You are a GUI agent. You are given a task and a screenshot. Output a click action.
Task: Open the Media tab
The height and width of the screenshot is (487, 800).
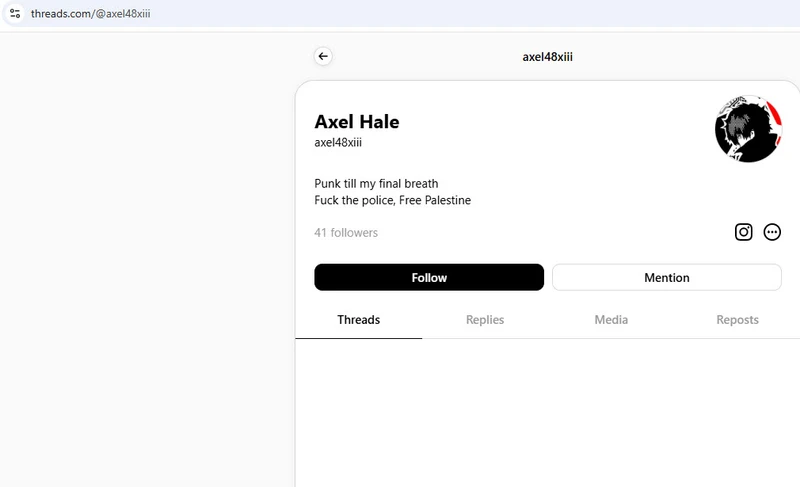pyautogui.click(x=611, y=320)
